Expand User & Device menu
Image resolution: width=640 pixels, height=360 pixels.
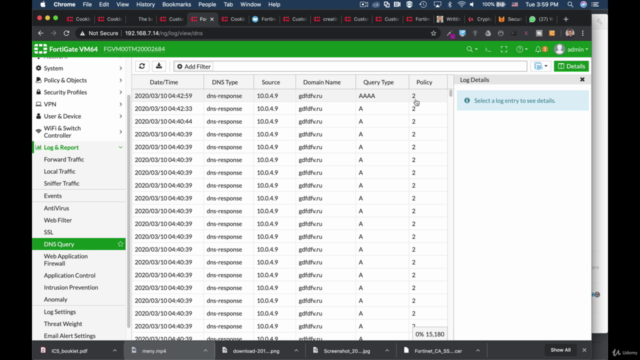79,116
